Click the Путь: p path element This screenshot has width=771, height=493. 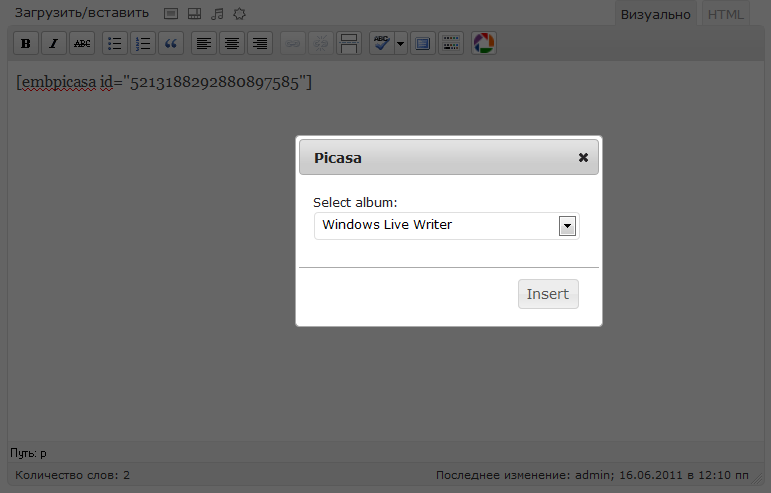pos(29,453)
